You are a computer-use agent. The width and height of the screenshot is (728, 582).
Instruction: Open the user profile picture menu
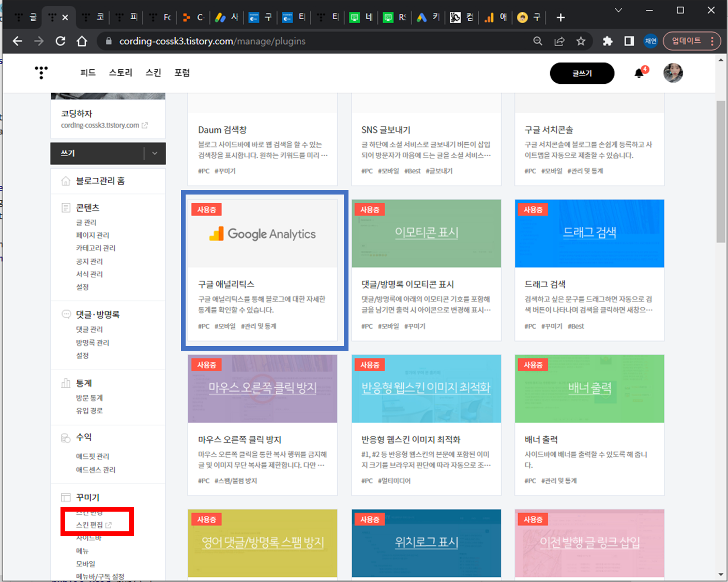[673, 73]
